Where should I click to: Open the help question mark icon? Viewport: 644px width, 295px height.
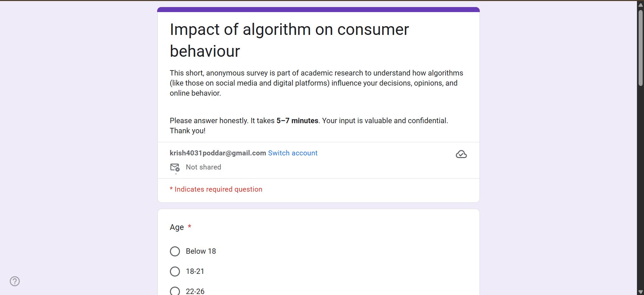[15, 281]
